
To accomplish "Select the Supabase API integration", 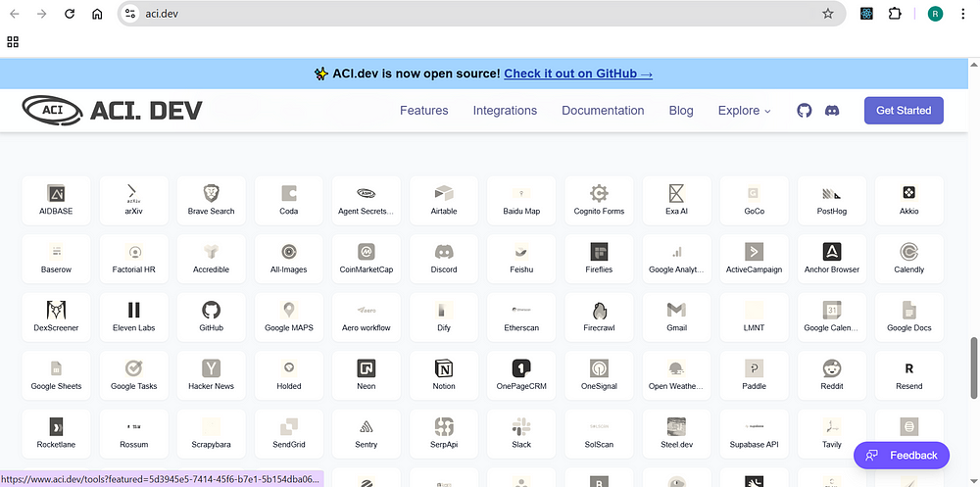I will [754, 434].
